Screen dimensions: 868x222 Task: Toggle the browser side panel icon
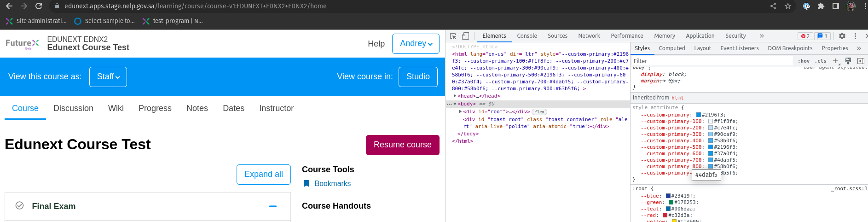pos(836,6)
